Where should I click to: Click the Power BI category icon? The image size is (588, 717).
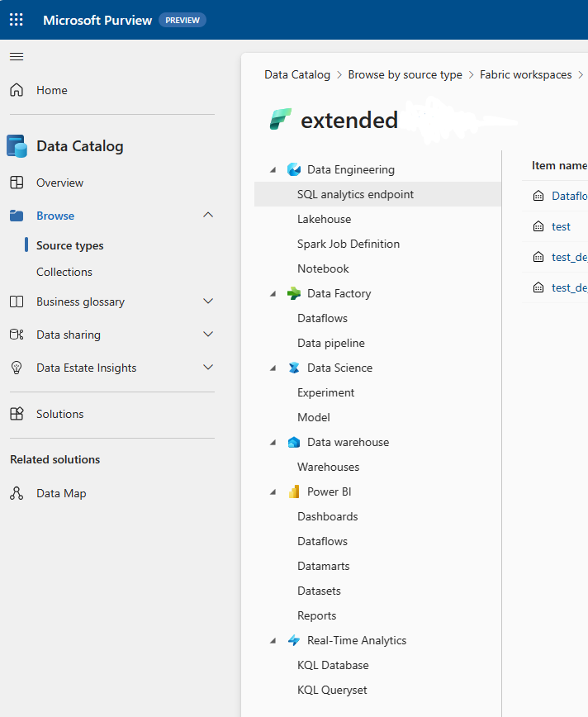[294, 491]
